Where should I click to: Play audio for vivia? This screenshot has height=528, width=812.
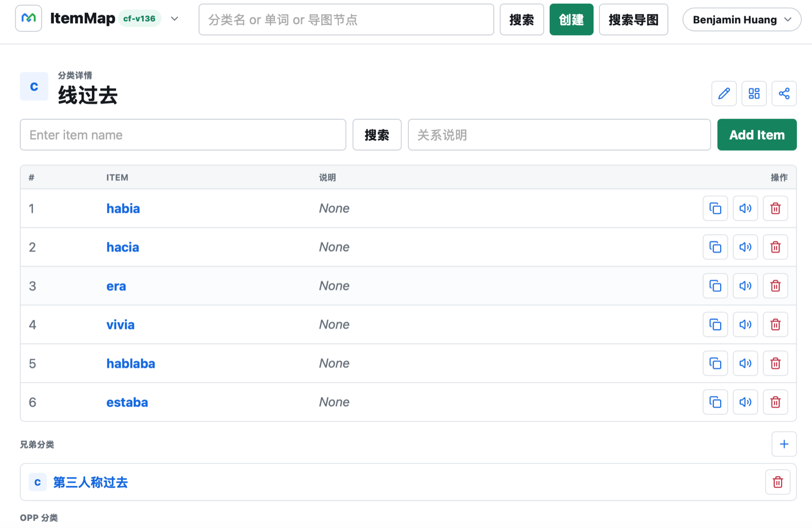click(x=745, y=324)
